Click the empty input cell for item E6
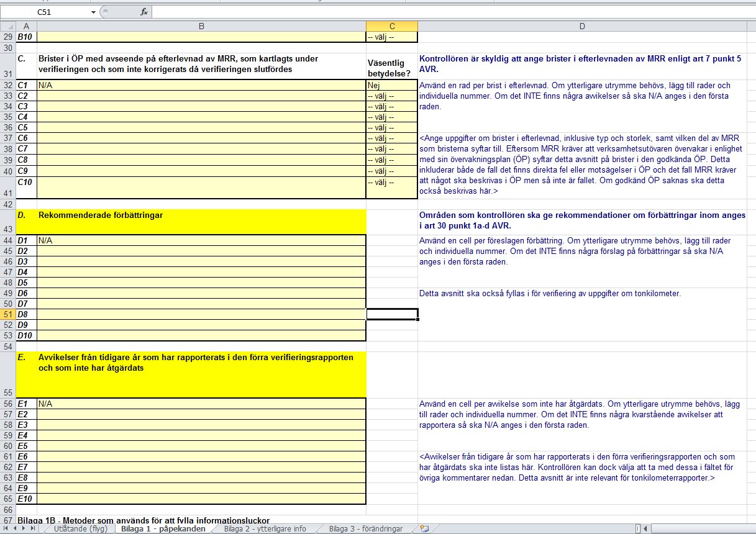The height and width of the screenshot is (534, 756). pos(202,456)
